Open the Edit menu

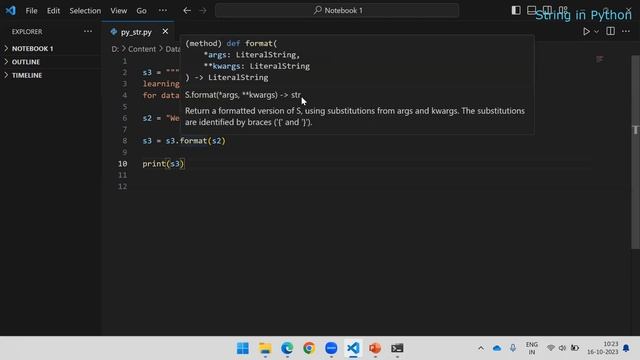click(53, 11)
